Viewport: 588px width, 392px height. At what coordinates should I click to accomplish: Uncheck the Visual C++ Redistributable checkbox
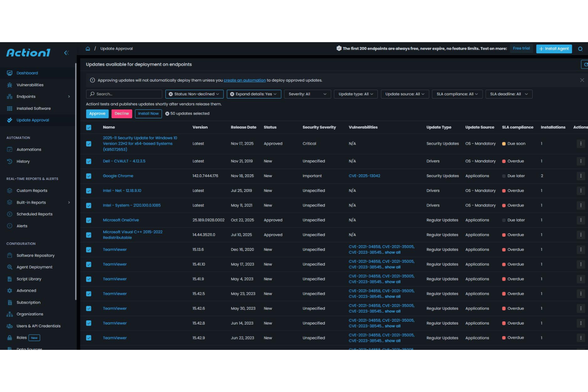[x=89, y=235]
